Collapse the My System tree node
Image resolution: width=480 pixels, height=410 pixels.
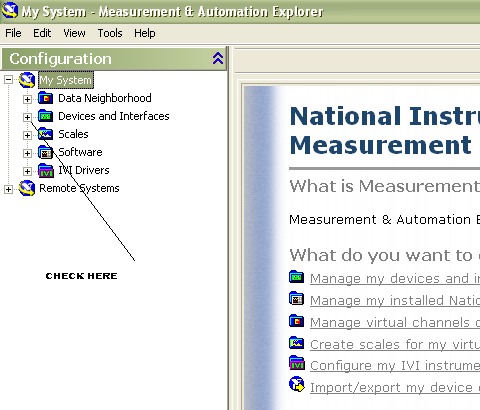click(x=8, y=80)
